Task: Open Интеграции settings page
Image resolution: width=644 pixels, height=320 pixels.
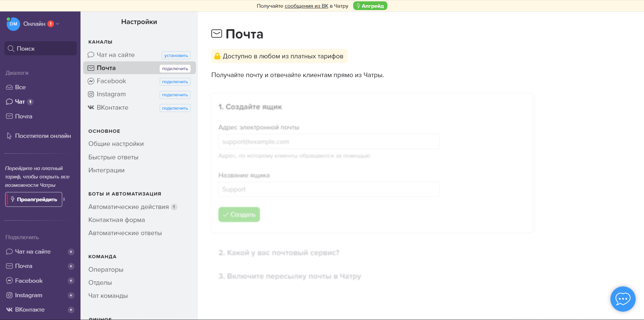Action: click(106, 170)
